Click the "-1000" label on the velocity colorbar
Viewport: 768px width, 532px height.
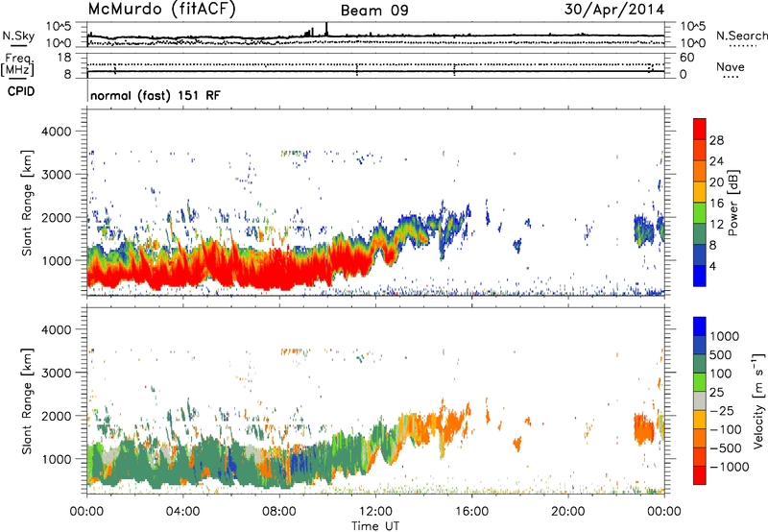[729, 467]
